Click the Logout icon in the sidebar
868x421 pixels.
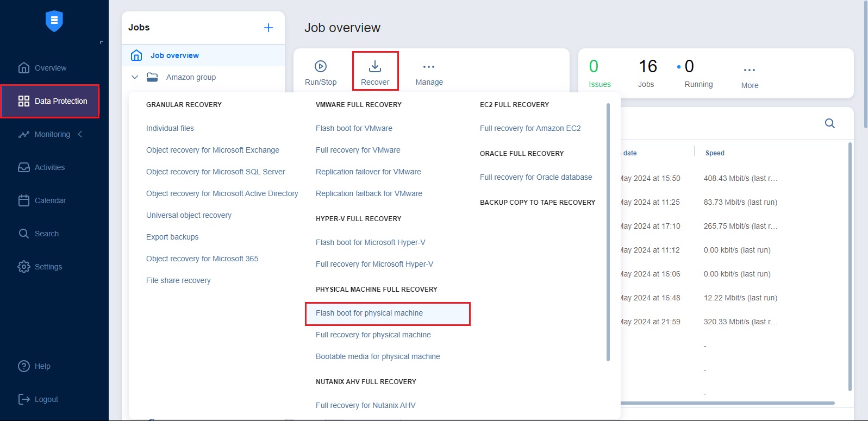tap(24, 399)
